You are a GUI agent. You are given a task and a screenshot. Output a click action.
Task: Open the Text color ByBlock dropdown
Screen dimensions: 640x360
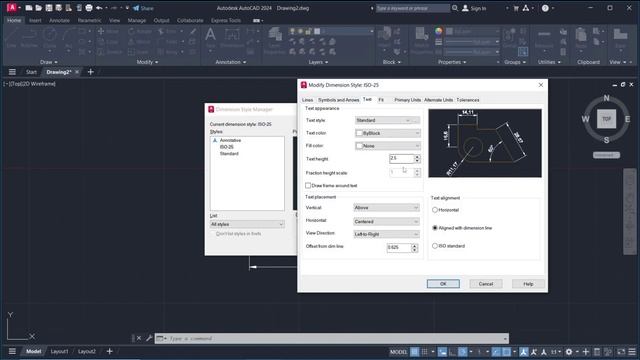(x=387, y=133)
